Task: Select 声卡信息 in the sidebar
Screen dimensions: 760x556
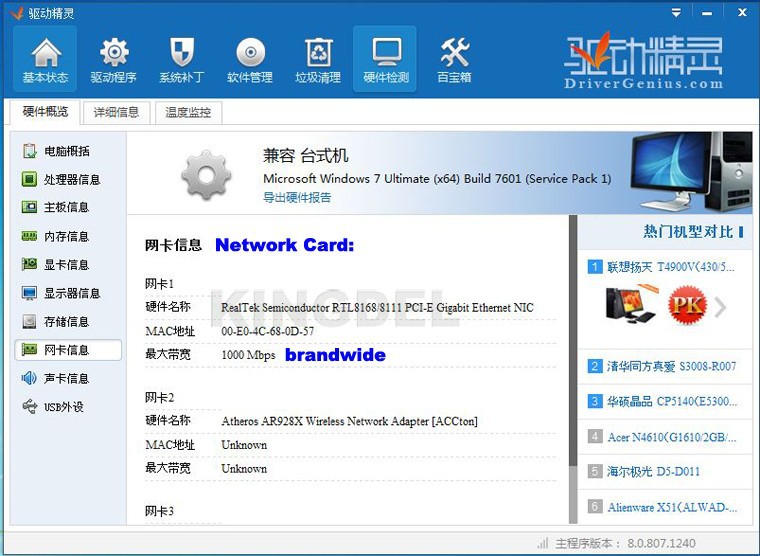Action: tap(66, 378)
